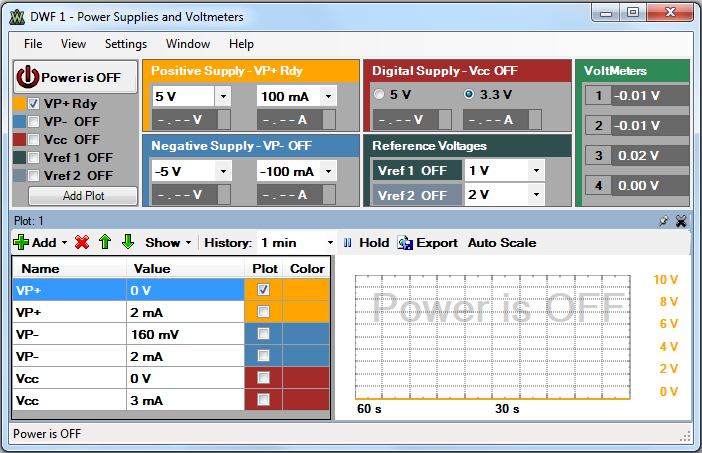Pin the Plot 1 panel
The image size is (702, 453).
pyautogui.click(x=663, y=221)
